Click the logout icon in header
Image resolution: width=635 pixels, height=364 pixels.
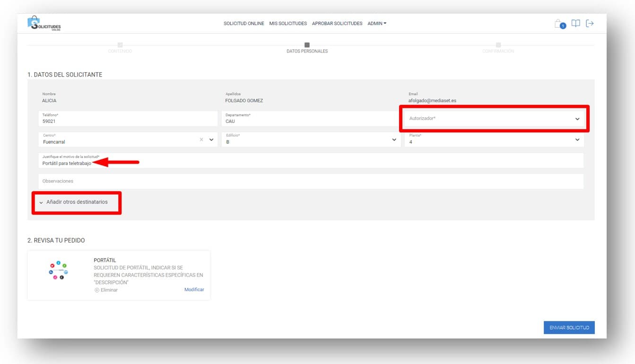590,23
